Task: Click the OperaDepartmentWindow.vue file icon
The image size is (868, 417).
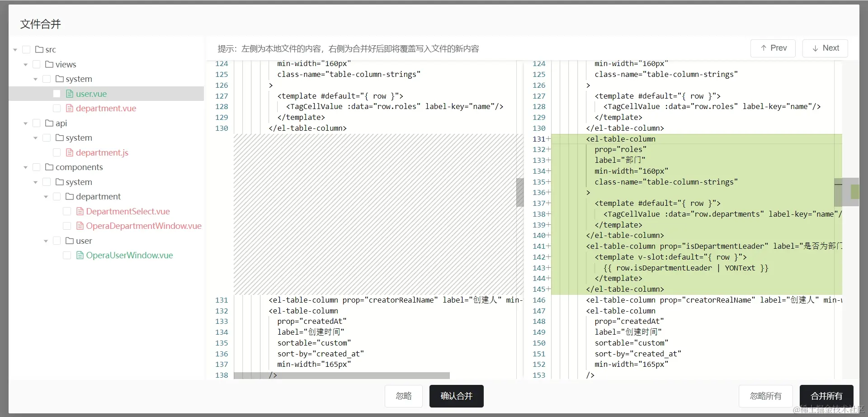Action: click(80, 226)
